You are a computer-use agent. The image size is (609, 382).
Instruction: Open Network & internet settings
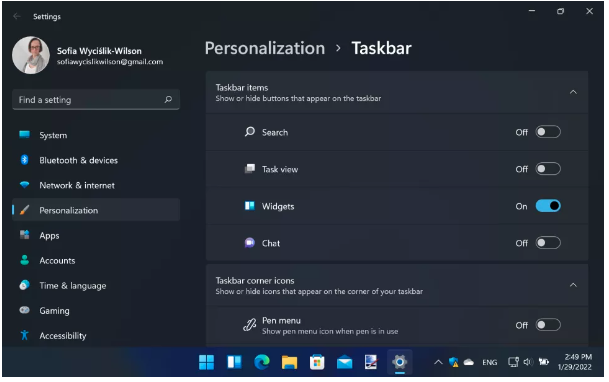[96, 185]
